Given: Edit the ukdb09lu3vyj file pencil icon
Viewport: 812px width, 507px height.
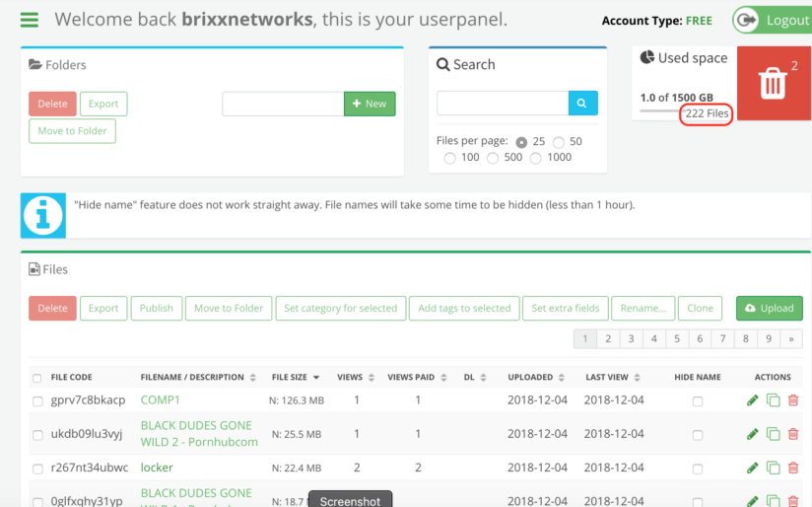Looking at the screenshot, I should click(x=753, y=434).
